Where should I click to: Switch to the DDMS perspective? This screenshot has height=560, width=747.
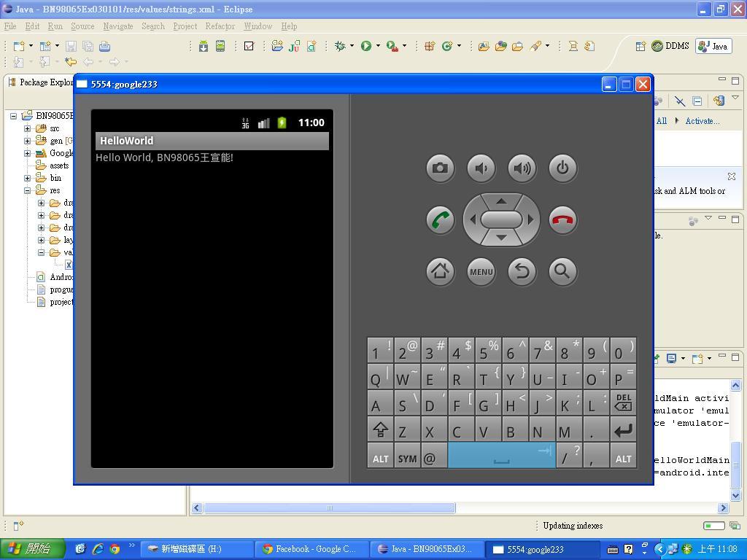[x=670, y=46]
